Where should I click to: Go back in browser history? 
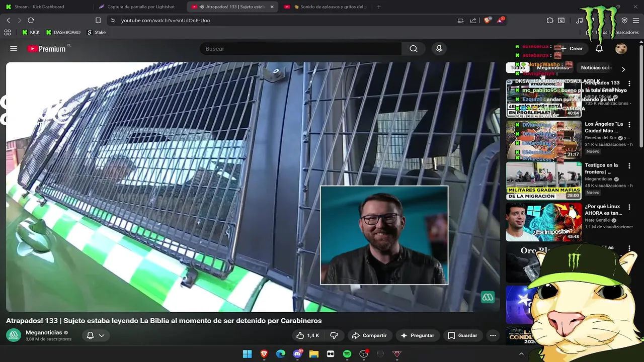9,20
